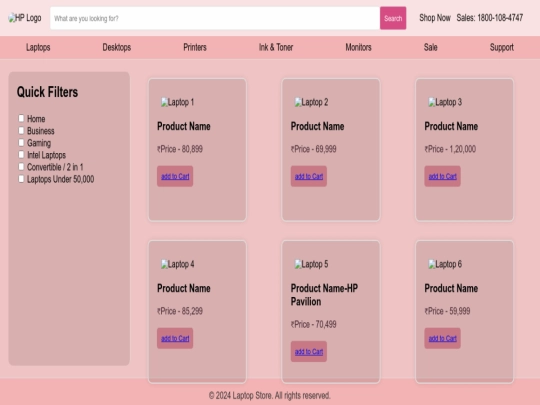The height and width of the screenshot is (405, 540).
Task: Select Ink & Toner in navigation
Action: click(x=276, y=47)
